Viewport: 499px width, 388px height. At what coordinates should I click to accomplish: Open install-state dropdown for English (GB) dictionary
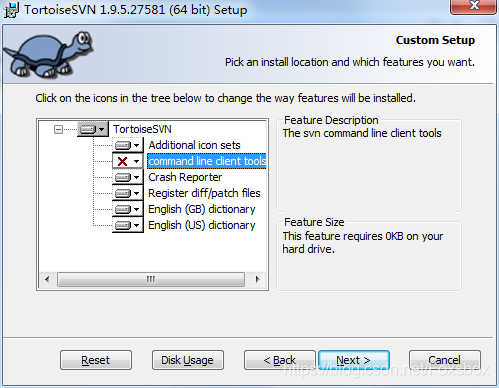pyautogui.click(x=128, y=209)
